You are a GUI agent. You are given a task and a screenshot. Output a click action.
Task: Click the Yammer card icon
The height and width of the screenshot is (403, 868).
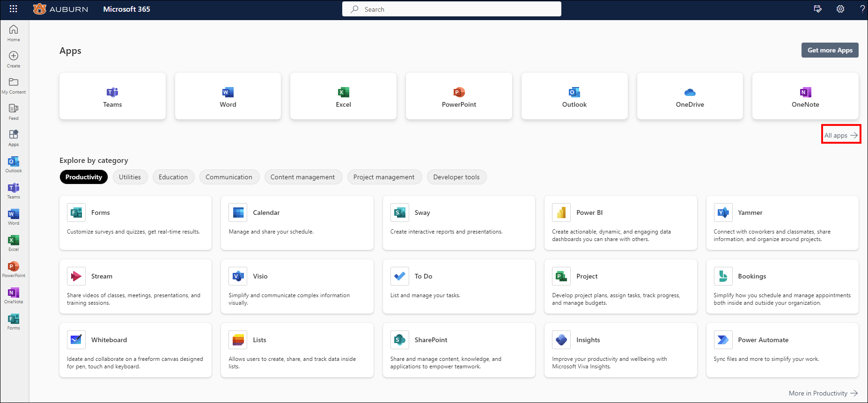(x=723, y=212)
